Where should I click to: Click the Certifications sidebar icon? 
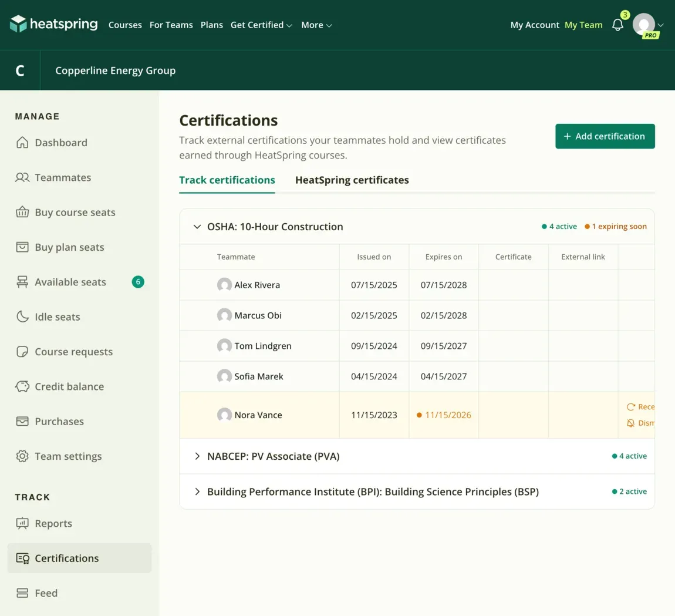coord(22,558)
